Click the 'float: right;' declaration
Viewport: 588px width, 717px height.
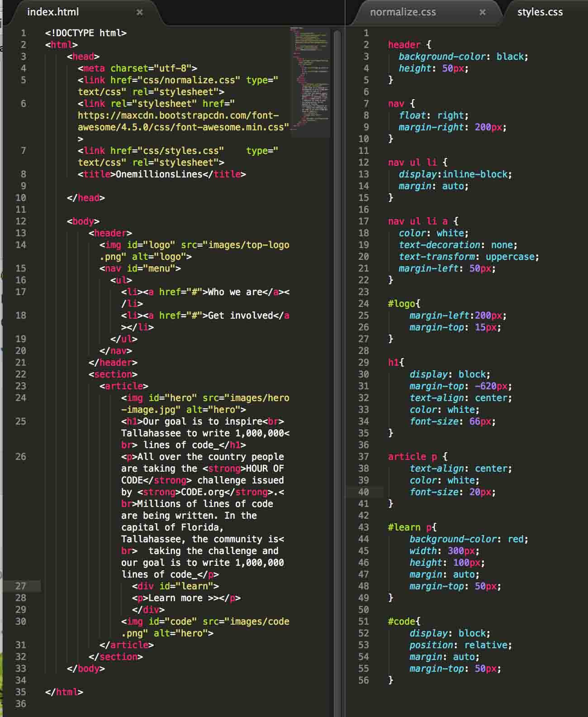click(434, 115)
